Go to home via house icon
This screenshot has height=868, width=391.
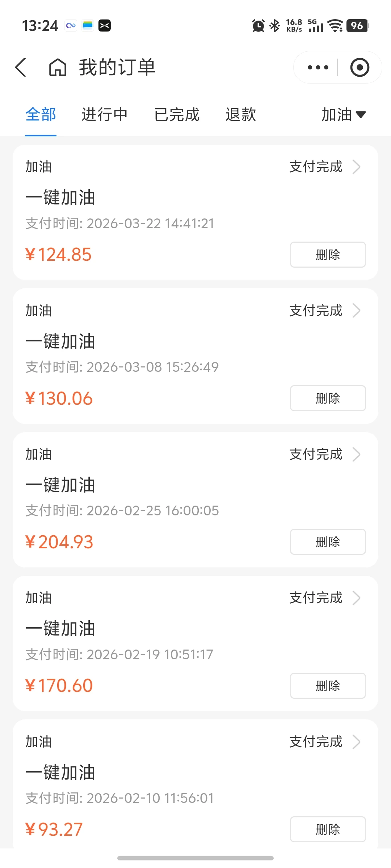[58, 68]
